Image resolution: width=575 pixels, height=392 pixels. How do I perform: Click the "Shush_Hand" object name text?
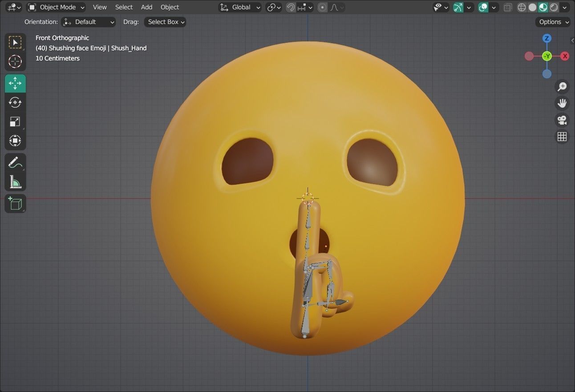click(x=129, y=48)
